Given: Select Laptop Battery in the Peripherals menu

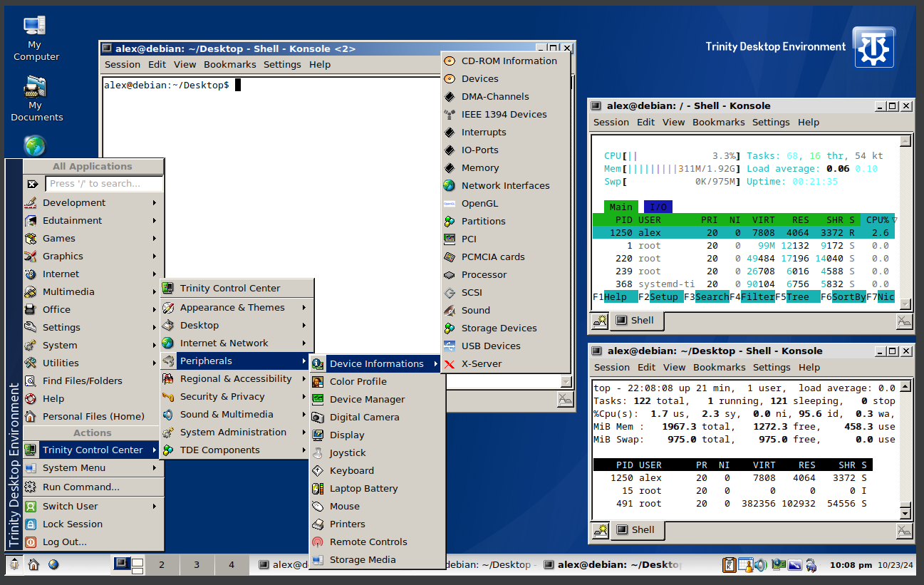Looking at the screenshot, I should (x=363, y=489).
